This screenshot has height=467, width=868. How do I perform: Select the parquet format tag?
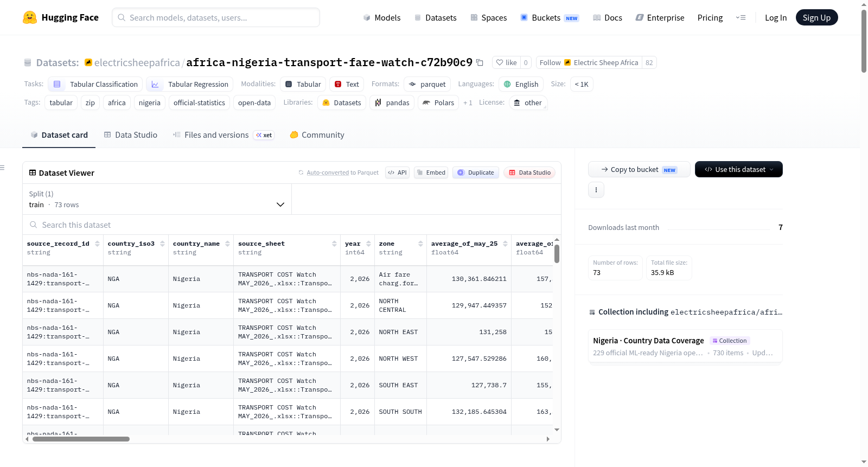[x=427, y=84]
